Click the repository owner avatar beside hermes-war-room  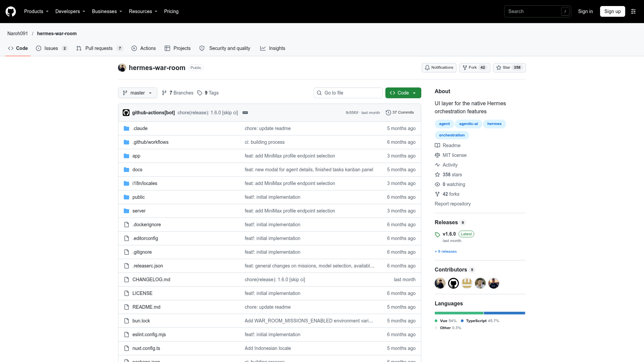click(x=122, y=68)
